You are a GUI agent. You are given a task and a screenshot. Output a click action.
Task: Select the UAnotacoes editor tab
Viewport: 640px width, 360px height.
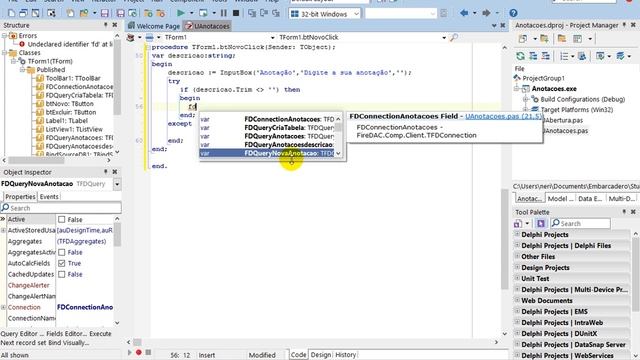(207, 26)
